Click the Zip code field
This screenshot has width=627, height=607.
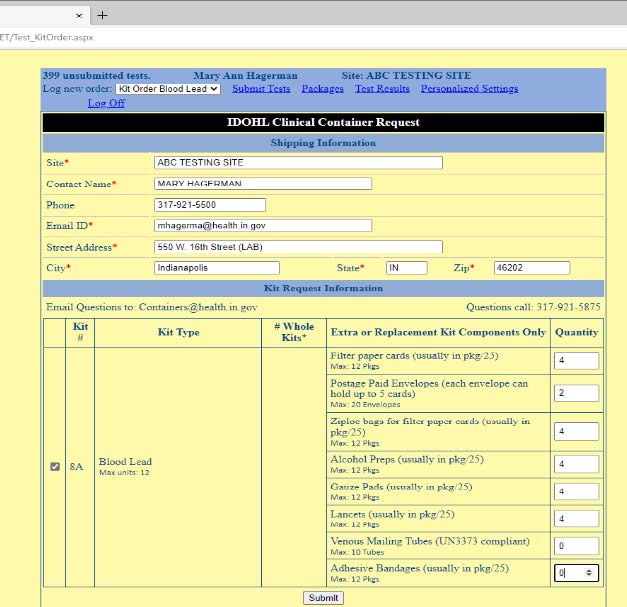click(x=531, y=268)
